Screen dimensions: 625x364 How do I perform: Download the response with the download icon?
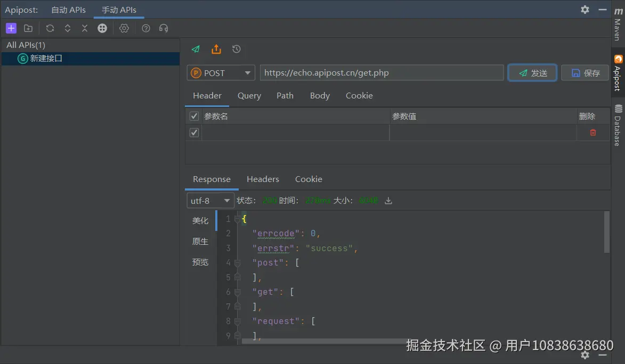pyautogui.click(x=388, y=201)
